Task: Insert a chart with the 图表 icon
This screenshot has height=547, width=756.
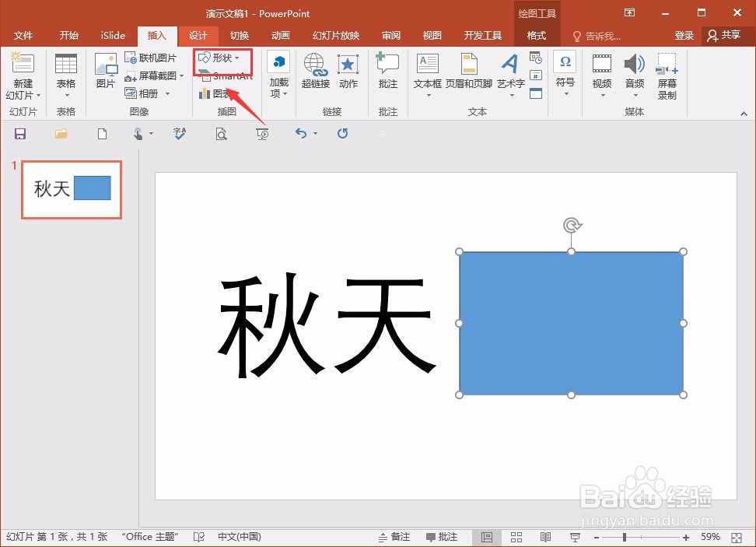Action: pos(220,93)
